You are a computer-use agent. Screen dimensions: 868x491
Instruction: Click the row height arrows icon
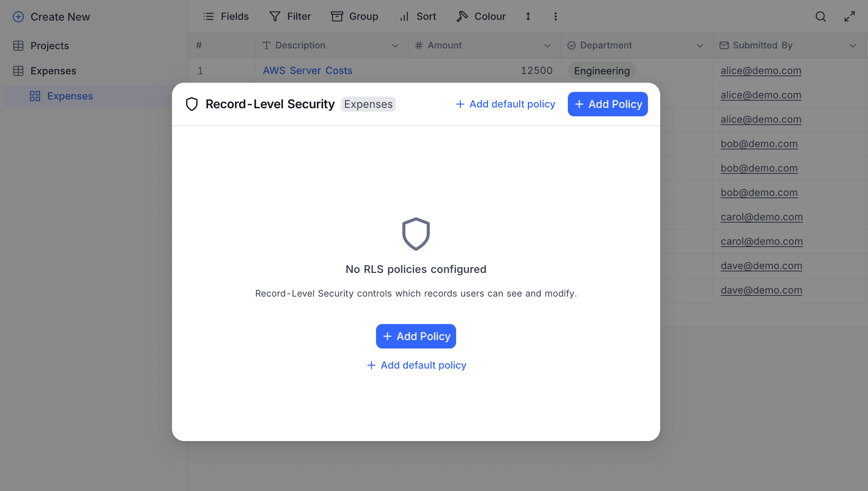(x=528, y=16)
